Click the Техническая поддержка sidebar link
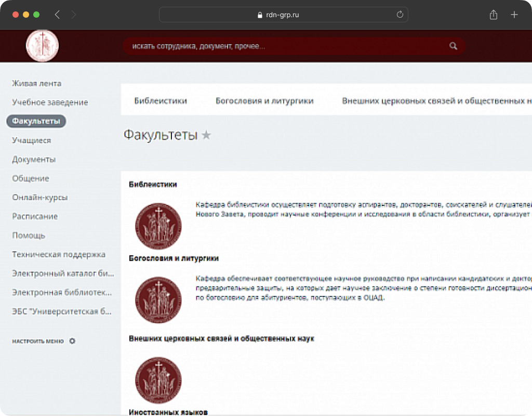 pyautogui.click(x=59, y=254)
